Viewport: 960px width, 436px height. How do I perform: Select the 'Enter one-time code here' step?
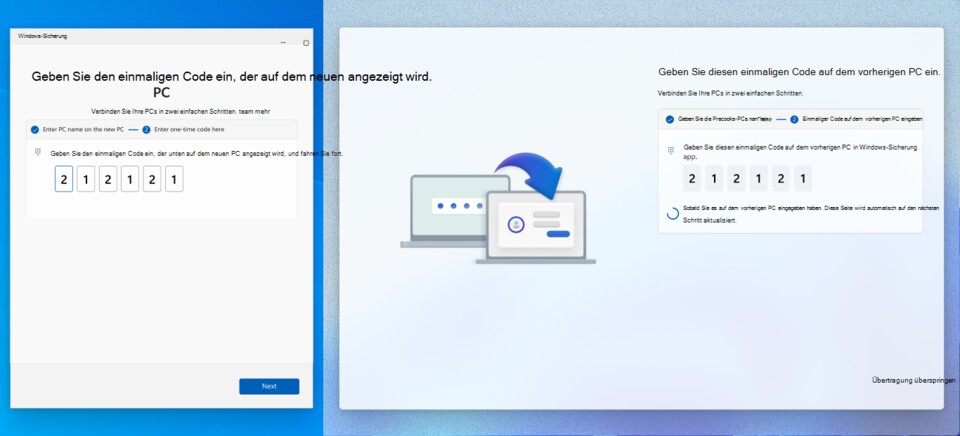coord(189,129)
